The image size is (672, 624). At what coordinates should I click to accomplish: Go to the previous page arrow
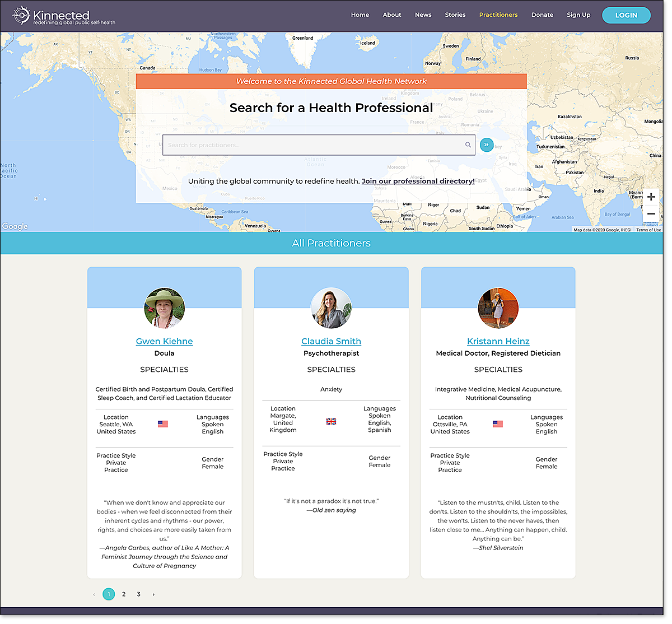94,594
